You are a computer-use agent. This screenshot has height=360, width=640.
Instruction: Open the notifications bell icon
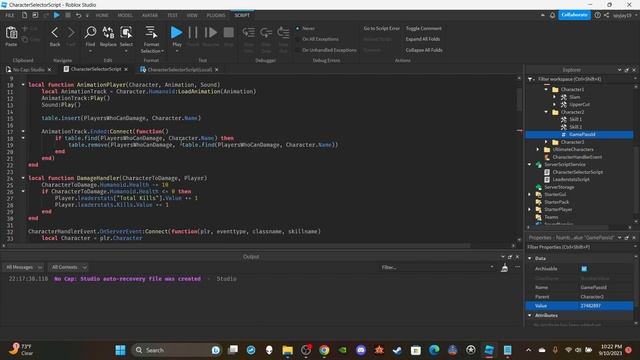coord(552,15)
